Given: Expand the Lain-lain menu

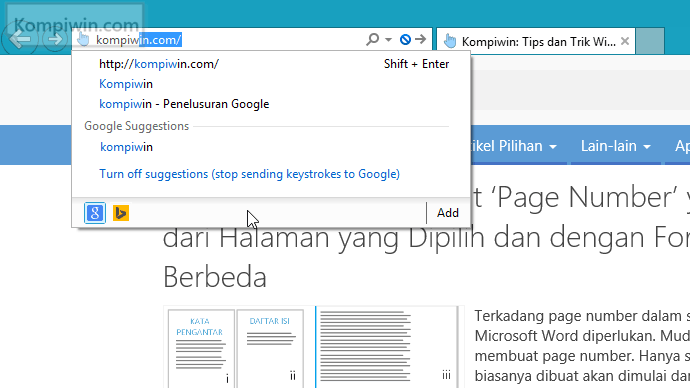Looking at the screenshot, I should tap(615, 146).
